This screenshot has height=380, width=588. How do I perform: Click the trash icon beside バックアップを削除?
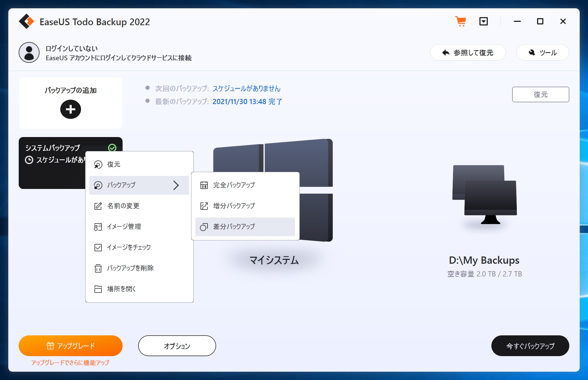pos(98,268)
